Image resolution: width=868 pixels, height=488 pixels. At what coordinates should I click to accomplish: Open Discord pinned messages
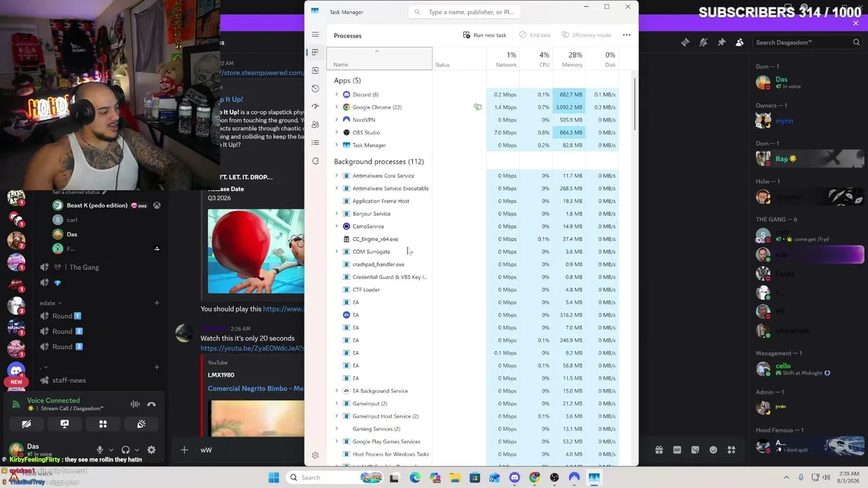[722, 42]
